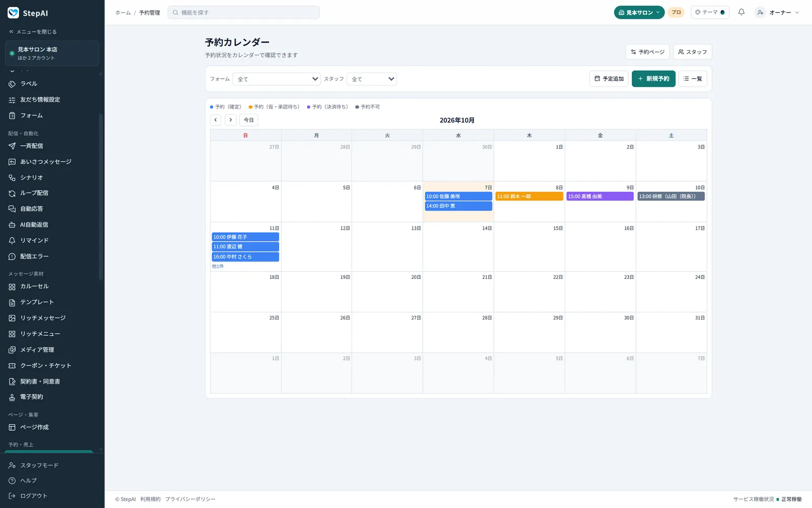Go to next month with right chevron

[x=230, y=120]
